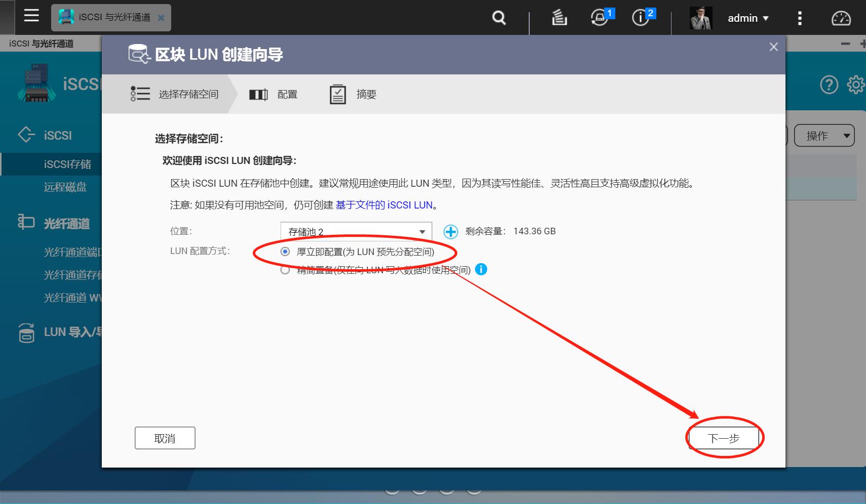The width and height of the screenshot is (866, 504).
Task: Choose the 精简置备 provisioning option
Action: click(x=285, y=270)
